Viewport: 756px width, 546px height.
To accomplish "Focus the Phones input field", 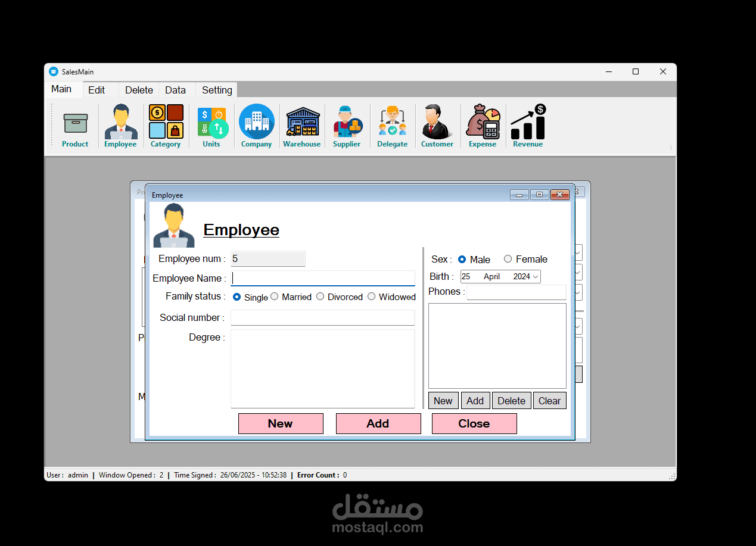I will click(x=517, y=292).
